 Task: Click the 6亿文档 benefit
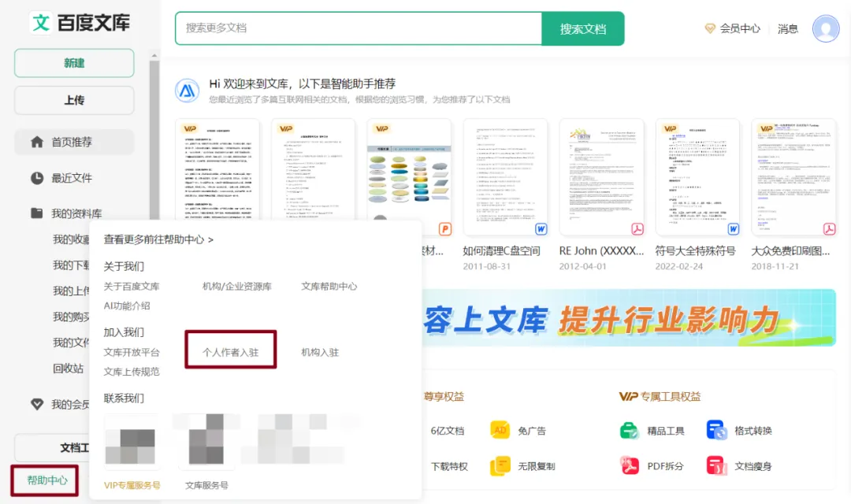click(x=448, y=431)
